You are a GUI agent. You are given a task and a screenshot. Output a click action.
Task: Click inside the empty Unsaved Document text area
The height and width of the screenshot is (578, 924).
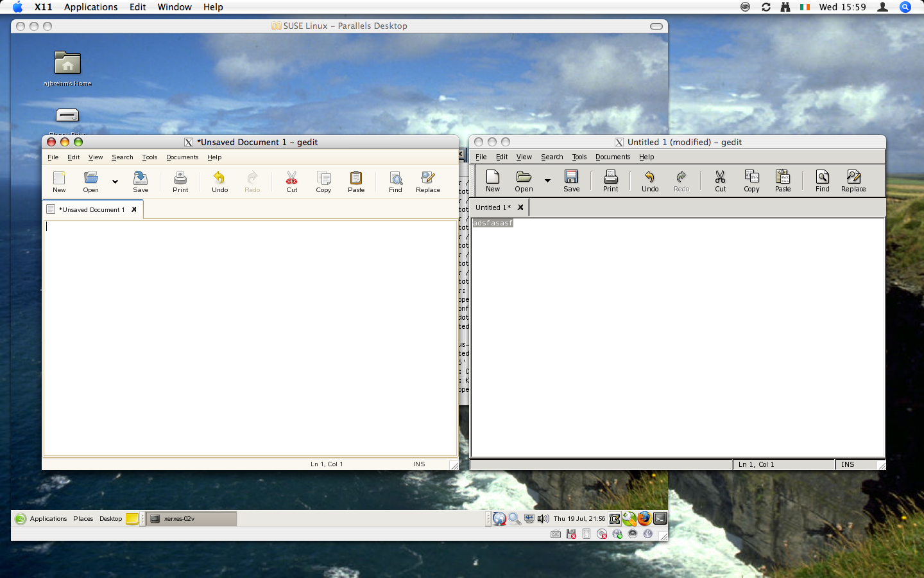[250, 338]
